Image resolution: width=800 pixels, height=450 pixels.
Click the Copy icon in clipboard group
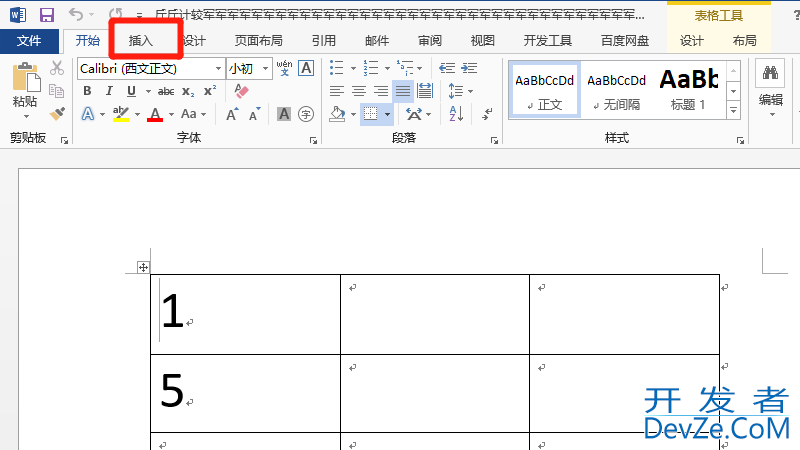pos(57,91)
